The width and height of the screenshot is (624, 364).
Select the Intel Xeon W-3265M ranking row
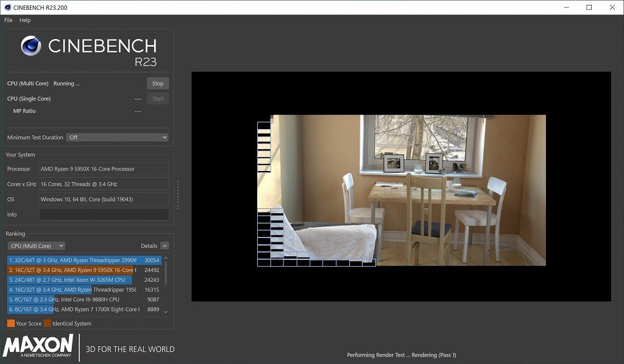(84, 280)
